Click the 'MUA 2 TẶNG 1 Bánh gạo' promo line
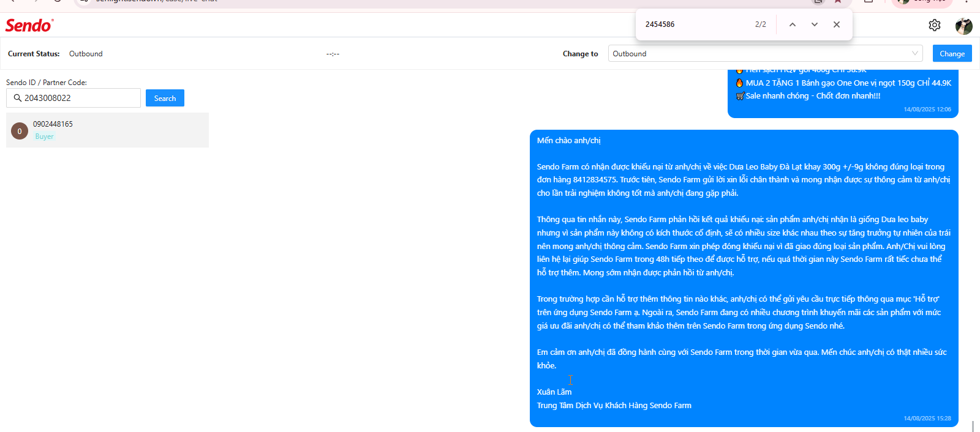 (843, 83)
